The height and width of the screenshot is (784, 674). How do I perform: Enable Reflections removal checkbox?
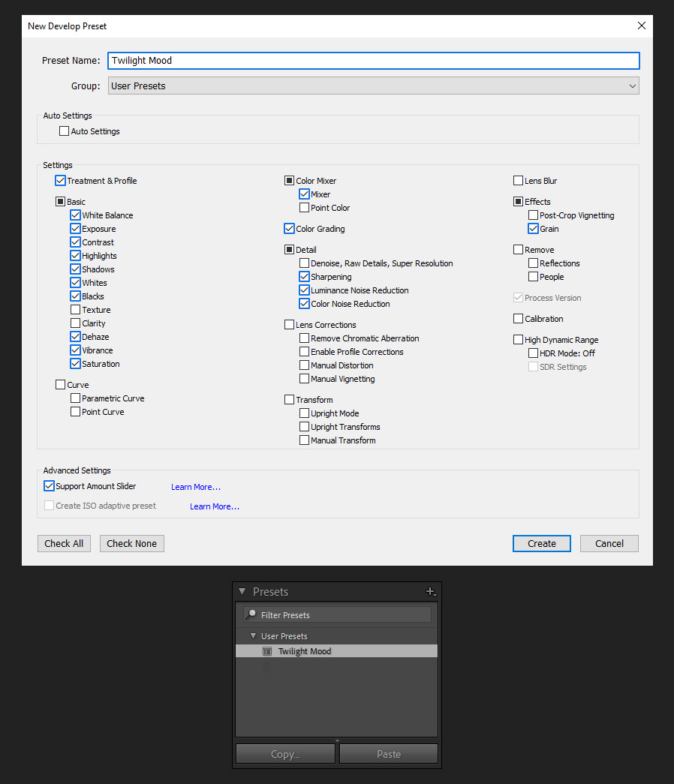pyautogui.click(x=534, y=263)
